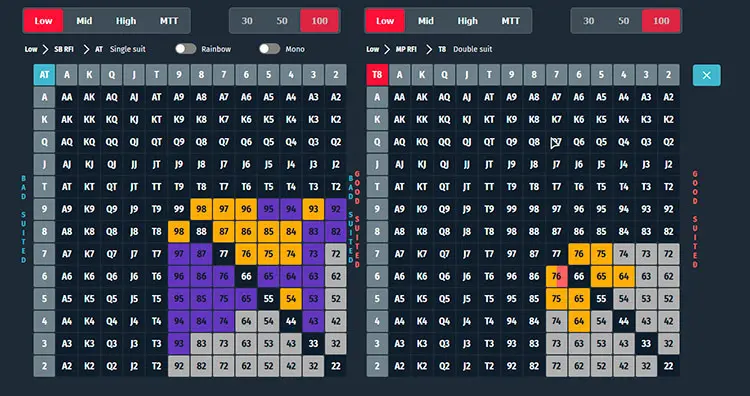
Task: Click the purple 92 cell in left grid's 9 row
Action: (x=336, y=209)
